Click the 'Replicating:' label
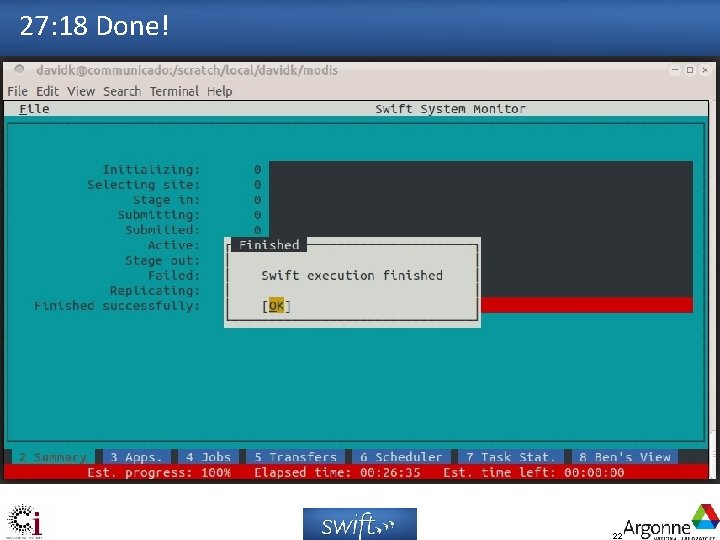 click(x=155, y=291)
